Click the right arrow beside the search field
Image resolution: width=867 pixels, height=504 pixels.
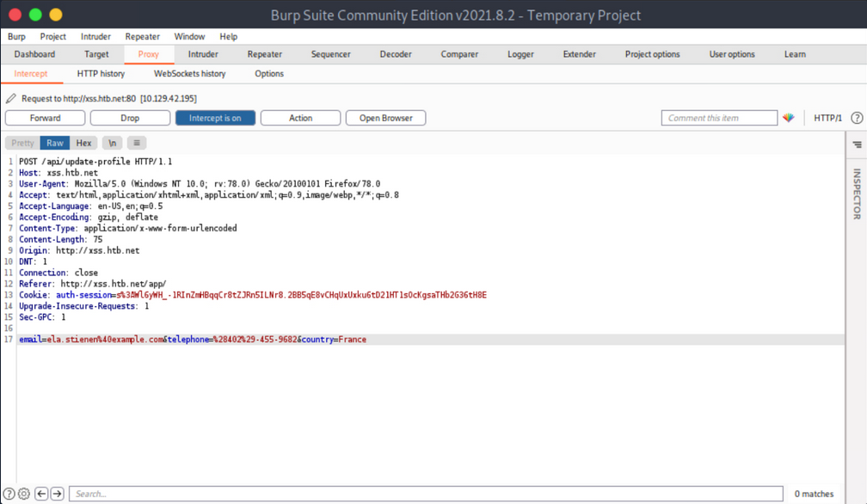click(x=57, y=493)
